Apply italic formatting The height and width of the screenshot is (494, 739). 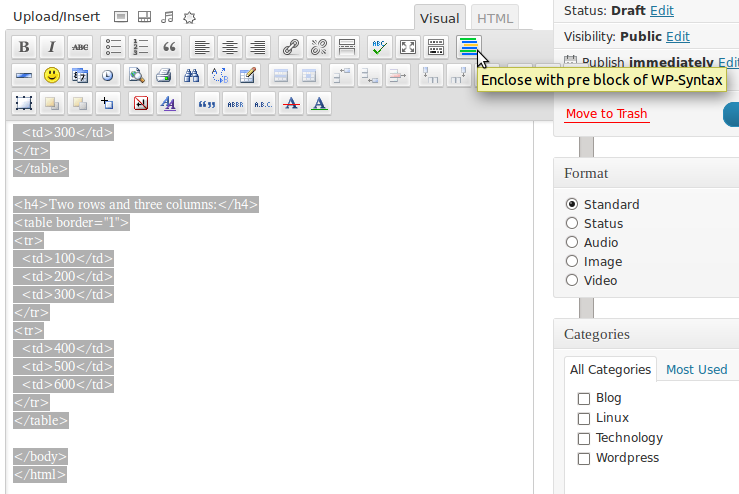pyautogui.click(x=52, y=47)
